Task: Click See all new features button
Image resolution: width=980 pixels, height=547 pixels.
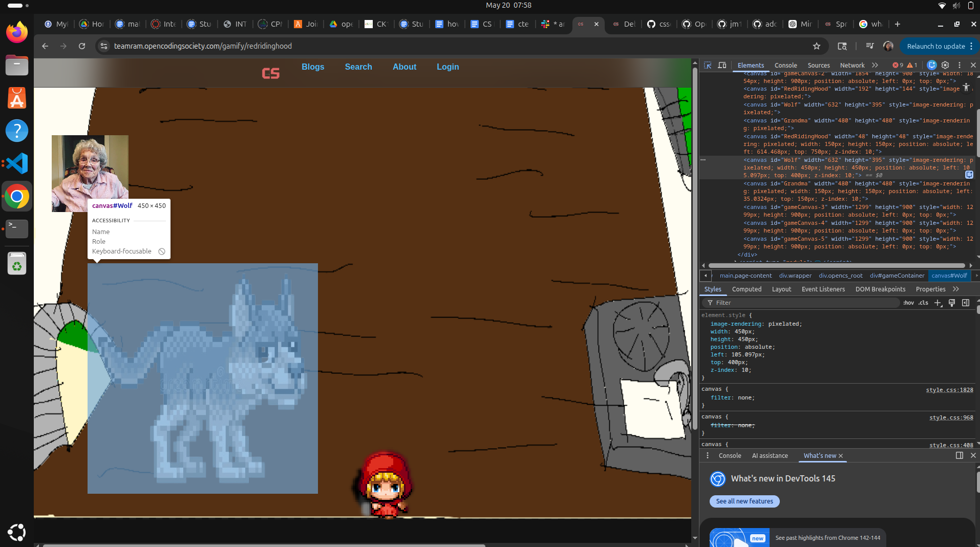Action: coord(744,501)
